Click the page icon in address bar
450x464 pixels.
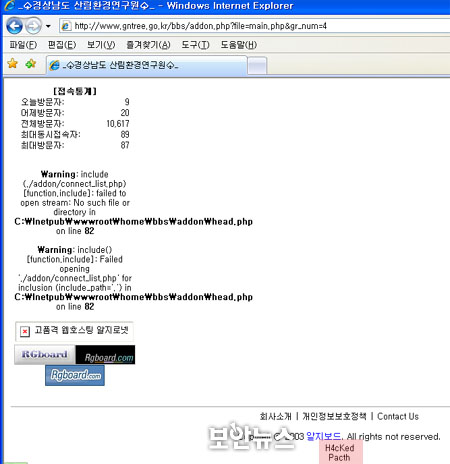pos(66,26)
